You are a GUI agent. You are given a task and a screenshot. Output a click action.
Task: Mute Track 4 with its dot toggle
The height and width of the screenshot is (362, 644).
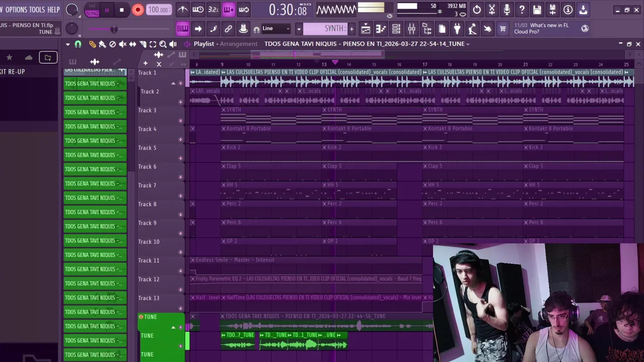pos(181,140)
